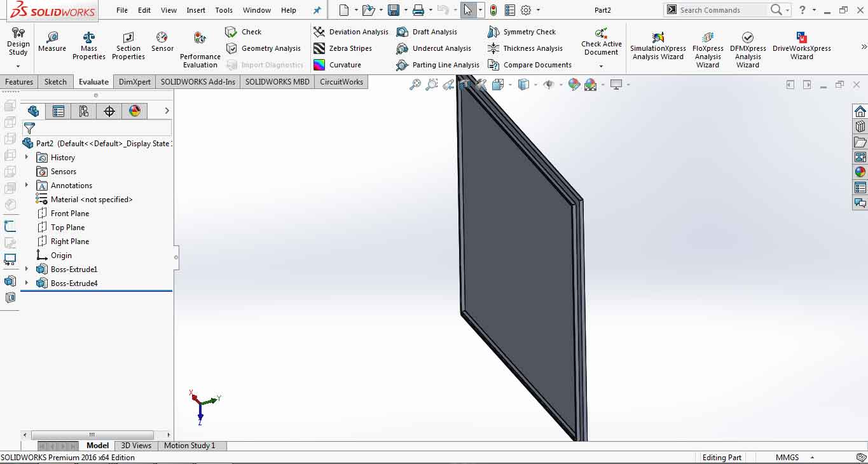This screenshot has height=464, width=868.
Task: Click the Print icon
Action: (418, 10)
